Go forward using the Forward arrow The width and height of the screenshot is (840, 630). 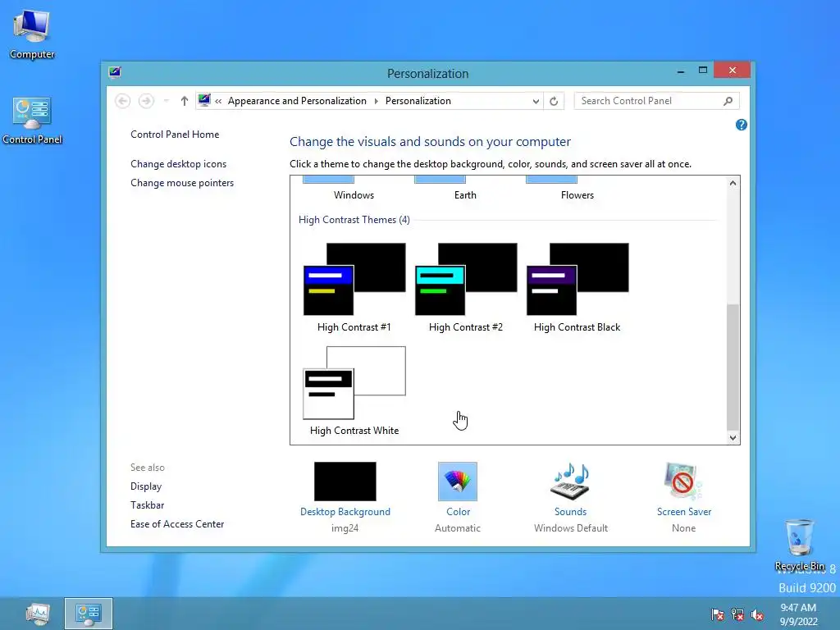[146, 101]
